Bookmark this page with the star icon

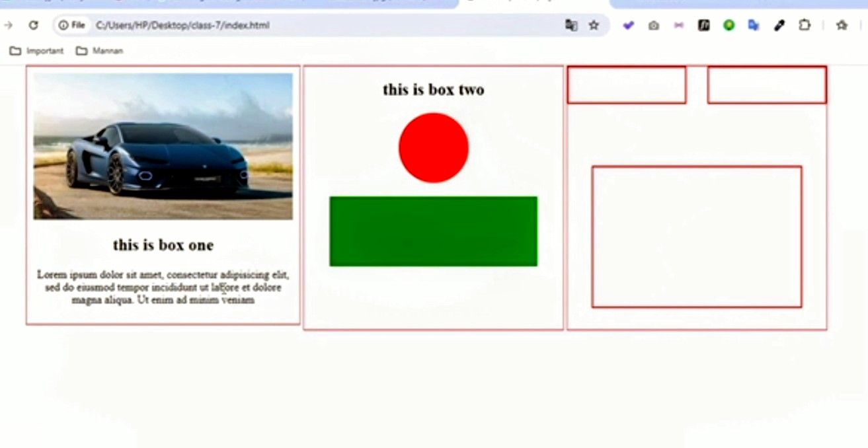click(x=594, y=25)
